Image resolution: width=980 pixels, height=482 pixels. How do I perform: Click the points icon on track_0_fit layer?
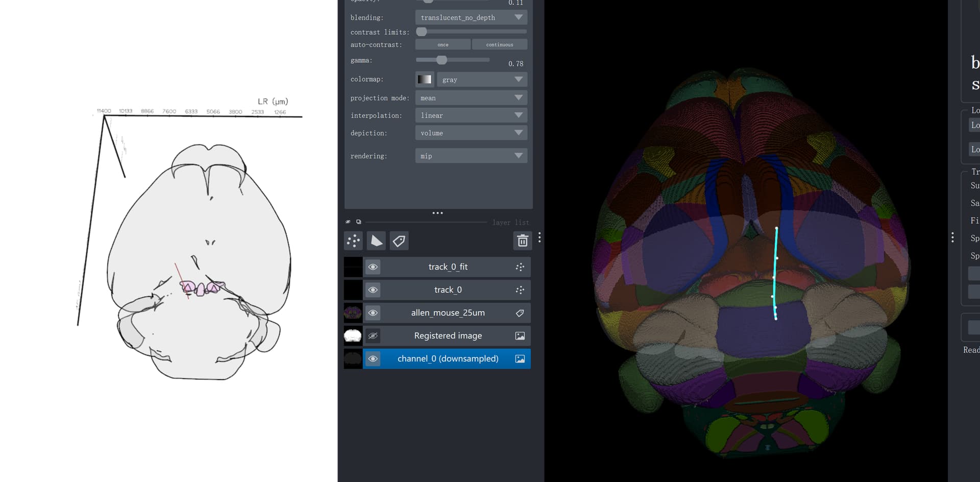click(x=520, y=267)
